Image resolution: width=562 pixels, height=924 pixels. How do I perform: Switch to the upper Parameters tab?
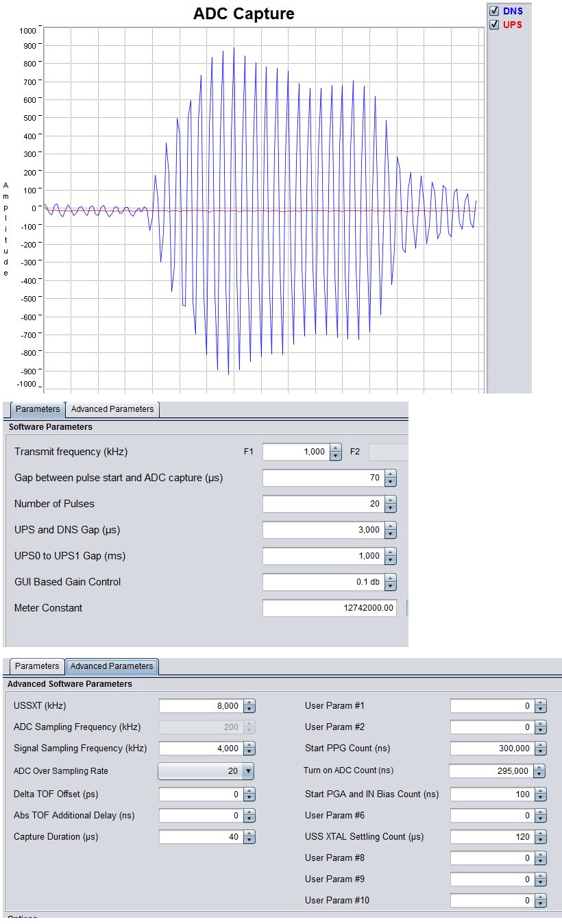[38, 409]
